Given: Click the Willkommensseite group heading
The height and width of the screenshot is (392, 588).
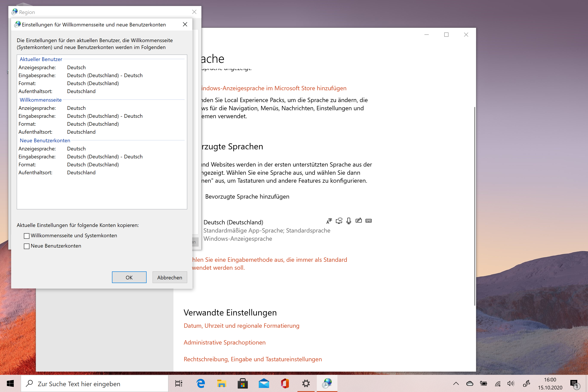Looking at the screenshot, I should click(40, 100).
